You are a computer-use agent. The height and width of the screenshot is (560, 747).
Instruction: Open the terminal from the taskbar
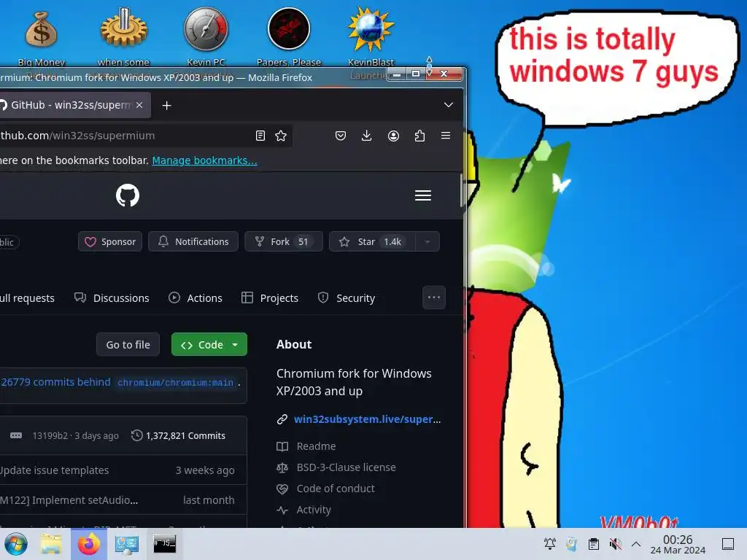click(164, 543)
